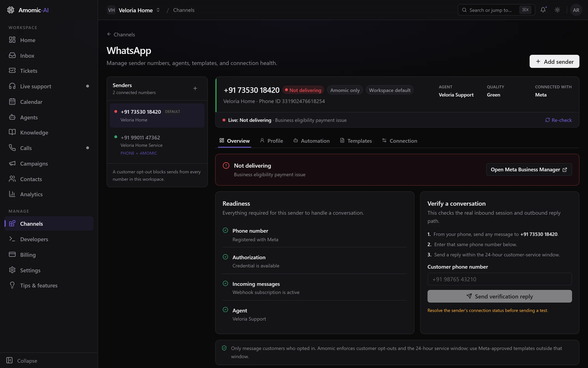This screenshot has height=368, width=588.
Task: Open the Connection tab
Action: click(400, 141)
